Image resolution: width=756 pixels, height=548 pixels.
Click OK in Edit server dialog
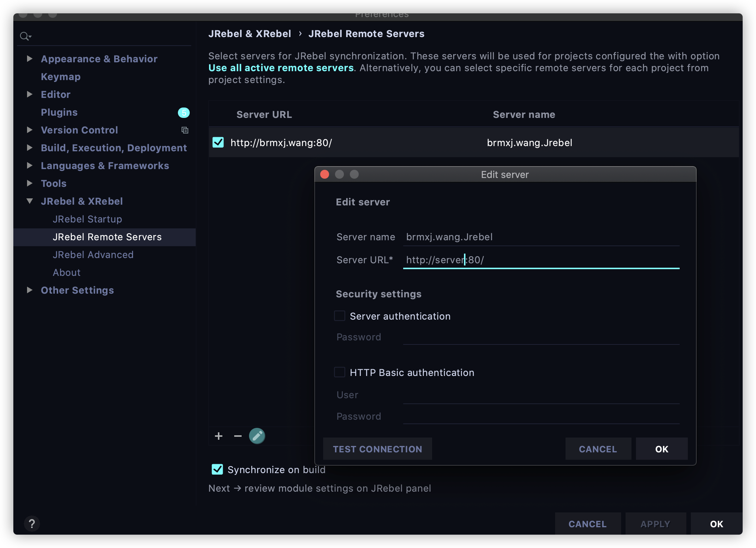click(x=662, y=449)
